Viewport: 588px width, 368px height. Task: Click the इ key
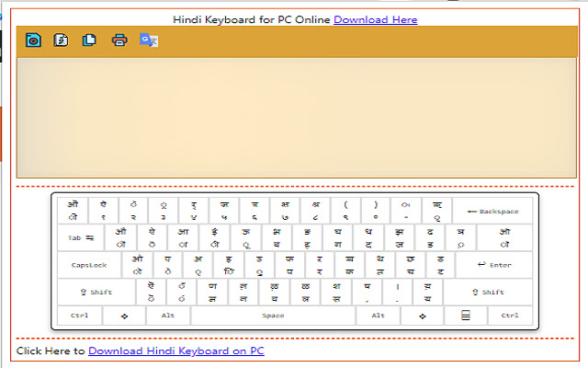pos(229,265)
